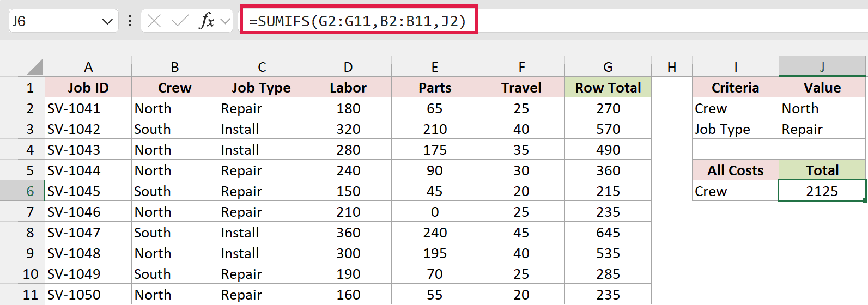Viewport: 868px width, 305px height.
Task: Select the South cell in row 3
Action: (x=175, y=129)
